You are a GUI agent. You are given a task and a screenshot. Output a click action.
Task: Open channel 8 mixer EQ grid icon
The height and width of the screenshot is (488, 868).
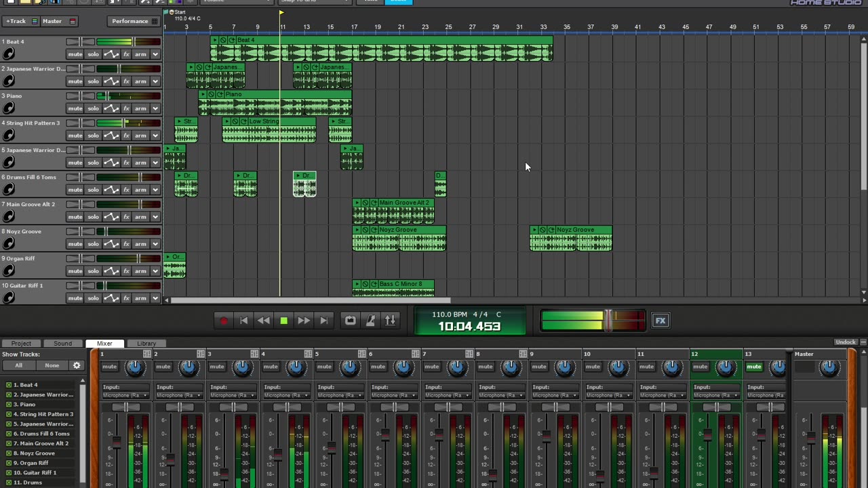[x=523, y=354]
